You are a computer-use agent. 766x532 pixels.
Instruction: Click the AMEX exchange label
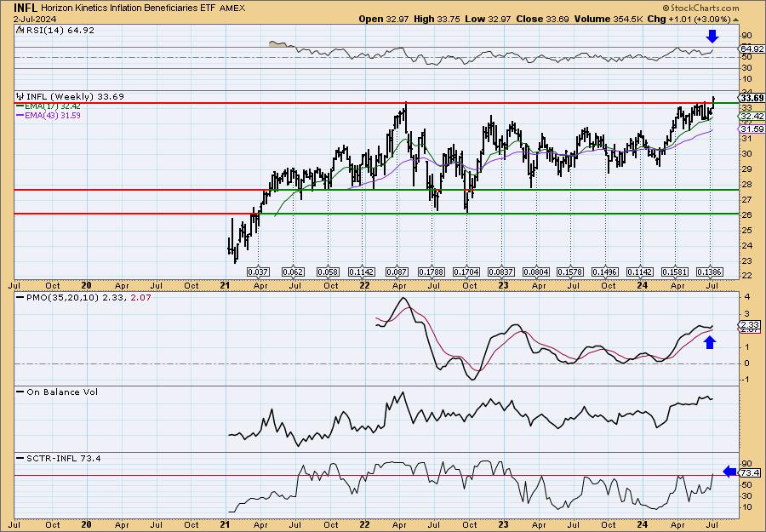point(232,9)
